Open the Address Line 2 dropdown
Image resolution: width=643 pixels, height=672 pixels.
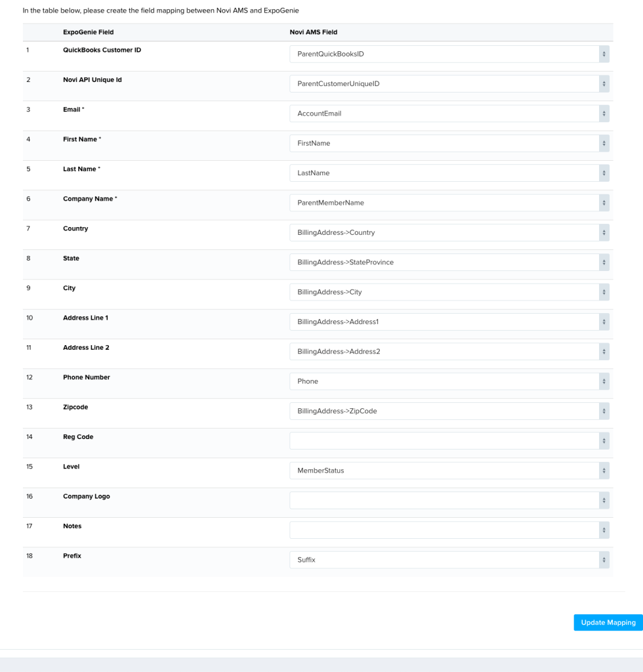[449, 352]
